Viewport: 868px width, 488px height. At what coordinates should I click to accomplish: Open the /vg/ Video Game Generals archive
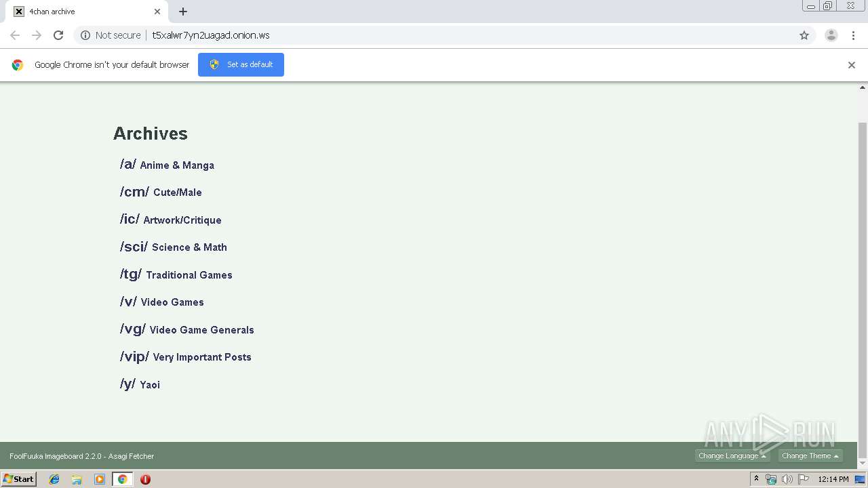(187, 329)
